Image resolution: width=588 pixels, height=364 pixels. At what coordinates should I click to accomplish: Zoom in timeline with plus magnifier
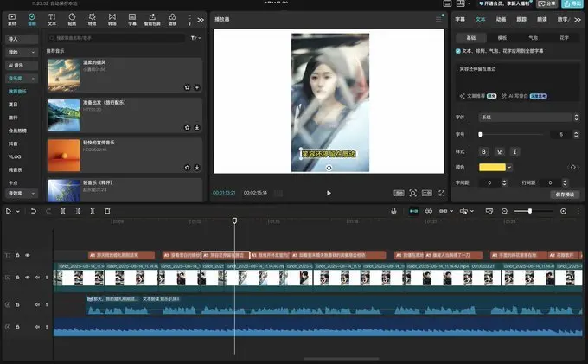coord(563,211)
